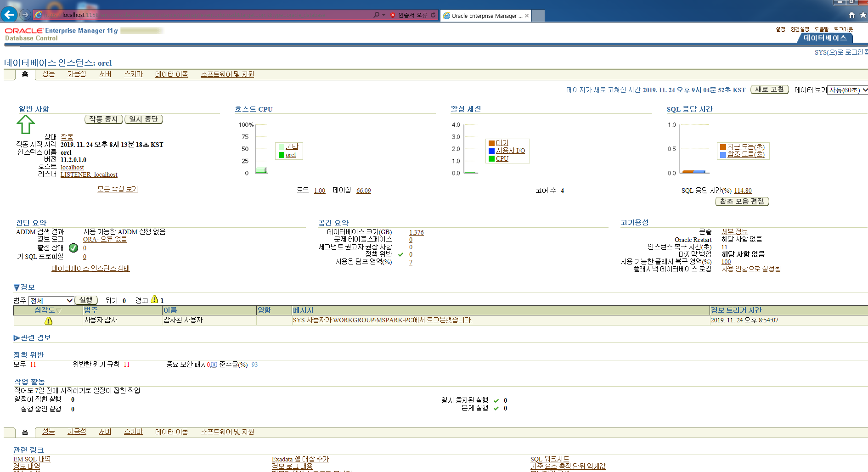This screenshot has width=868, height=472.
Task: Open the LISTENER_localhost link
Action: tap(89, 174)
